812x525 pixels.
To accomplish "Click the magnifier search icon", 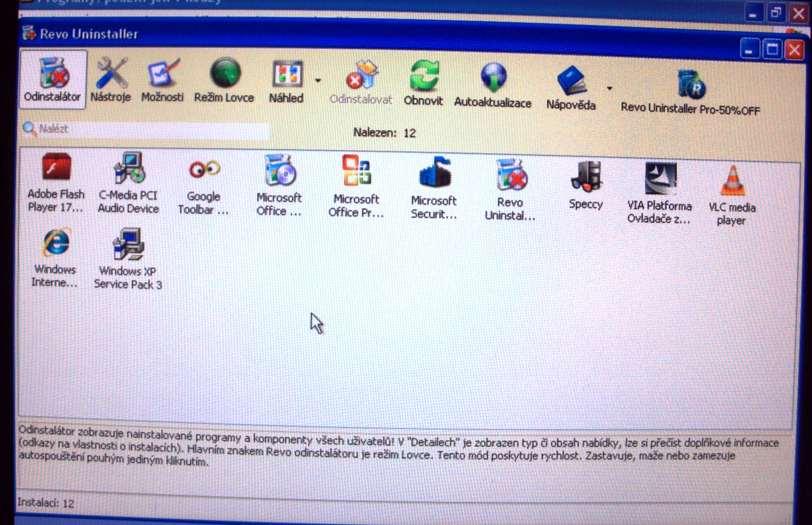I will click(30, 128).
